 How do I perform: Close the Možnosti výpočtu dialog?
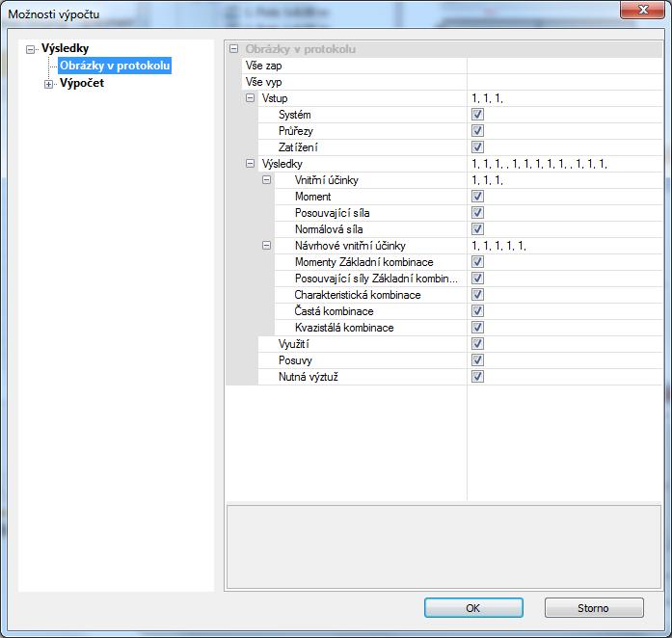tap(641, 10)
